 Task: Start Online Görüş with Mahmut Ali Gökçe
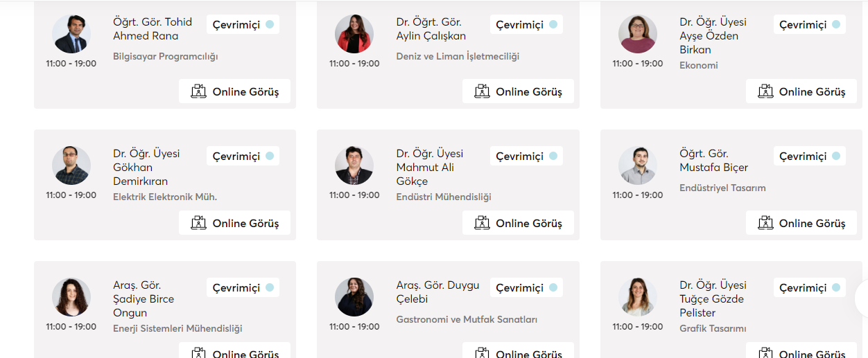click(x=518, y=223)
